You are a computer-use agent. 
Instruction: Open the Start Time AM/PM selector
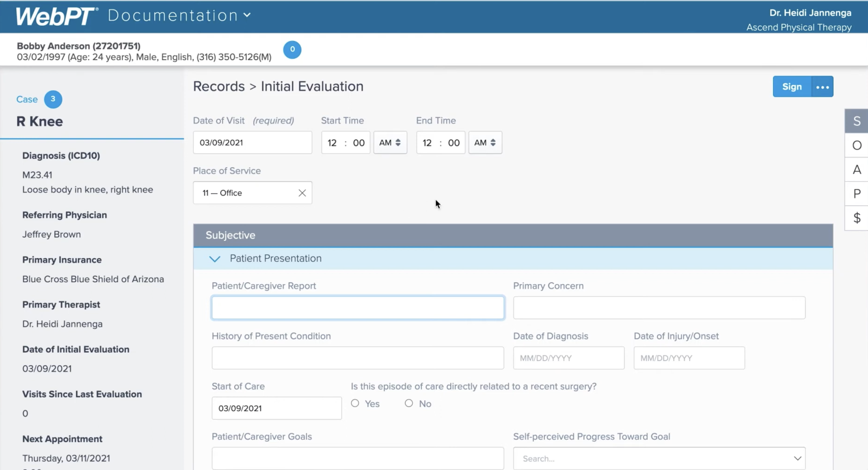point(390,142)
